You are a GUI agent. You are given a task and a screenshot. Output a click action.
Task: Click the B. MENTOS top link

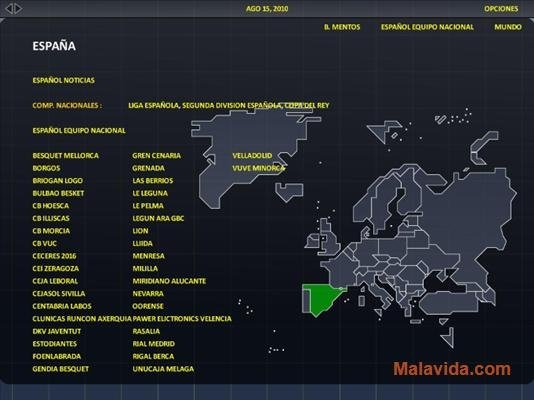pyautogui.click(x=342, y=27)
